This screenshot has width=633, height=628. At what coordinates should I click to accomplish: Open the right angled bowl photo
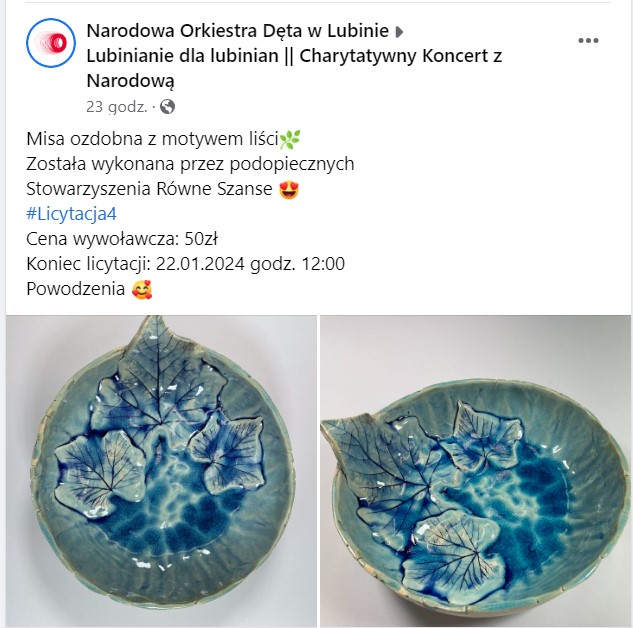pos(475,471)
